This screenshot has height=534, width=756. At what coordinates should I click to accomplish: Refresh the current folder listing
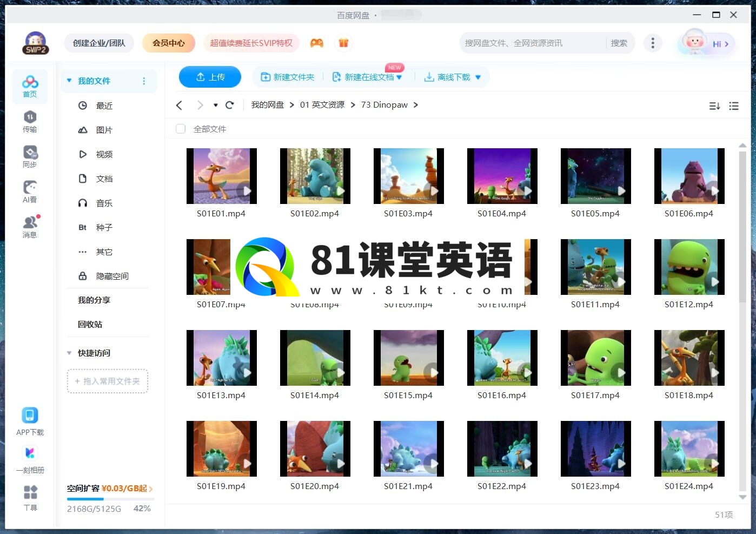click(x=229, y=105)
